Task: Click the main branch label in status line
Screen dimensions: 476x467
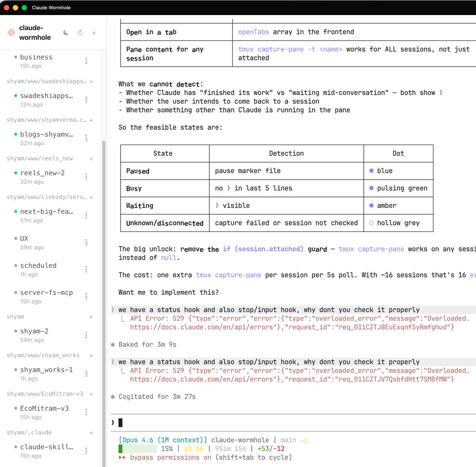Action: tap(288, 440)
